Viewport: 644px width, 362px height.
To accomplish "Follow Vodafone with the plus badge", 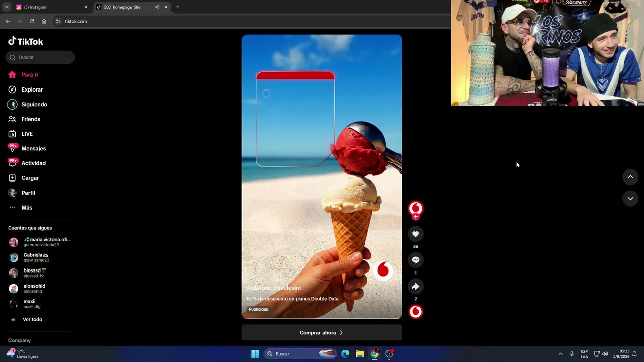I will coord(415,217).
